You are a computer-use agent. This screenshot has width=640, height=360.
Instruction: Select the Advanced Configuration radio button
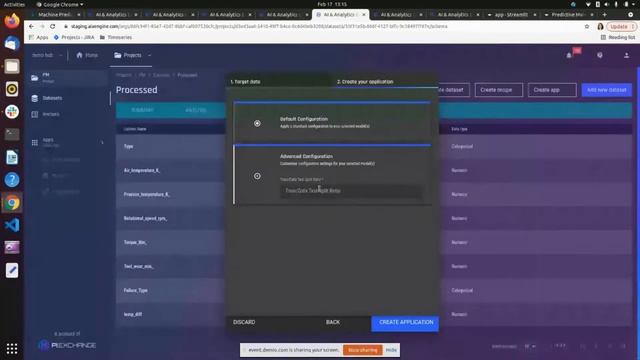point(257,176)
